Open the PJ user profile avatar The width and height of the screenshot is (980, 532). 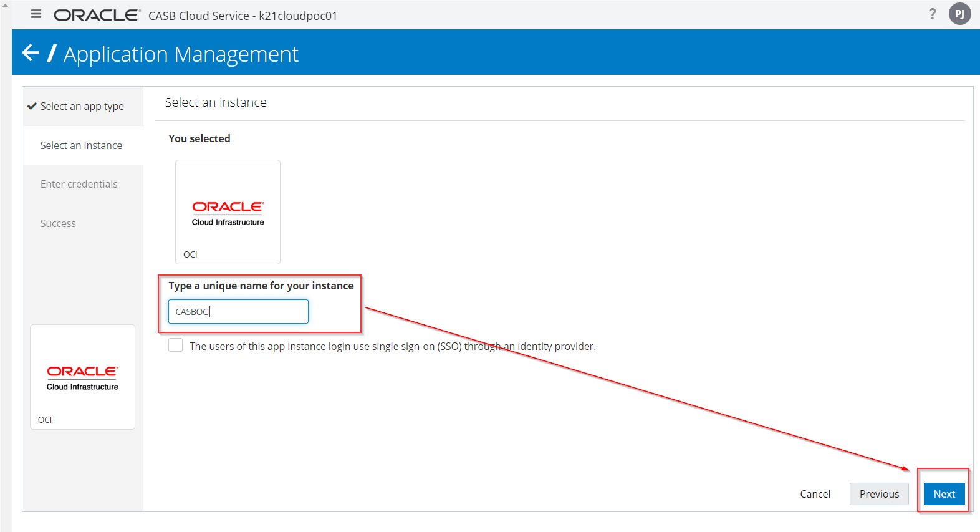(960, 14)
